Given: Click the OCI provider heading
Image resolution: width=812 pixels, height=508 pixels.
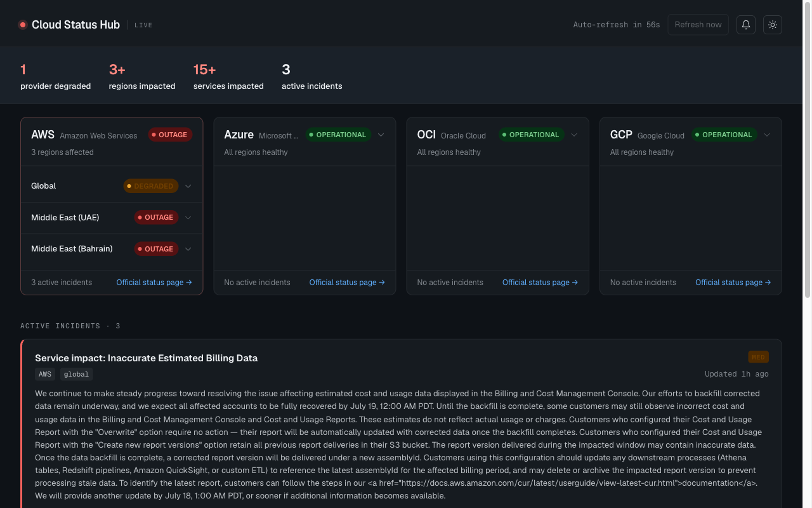Looking at the screenshot, I should pos(426,135).
